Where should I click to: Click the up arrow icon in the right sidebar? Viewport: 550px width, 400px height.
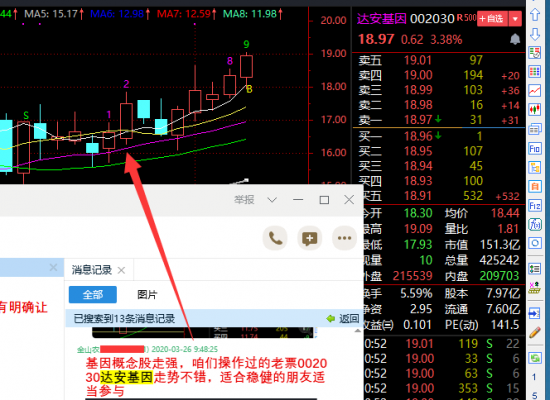click(x=535, y=15)
